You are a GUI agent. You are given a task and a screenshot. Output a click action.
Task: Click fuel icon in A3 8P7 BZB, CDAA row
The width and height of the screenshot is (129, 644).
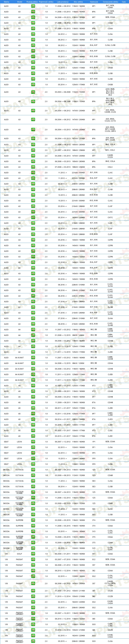pyautogui.click(x=33, y=17)
